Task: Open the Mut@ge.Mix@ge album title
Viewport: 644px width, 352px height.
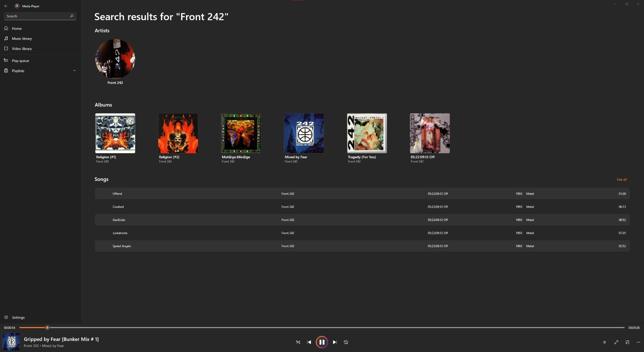Action: (236, 157)
